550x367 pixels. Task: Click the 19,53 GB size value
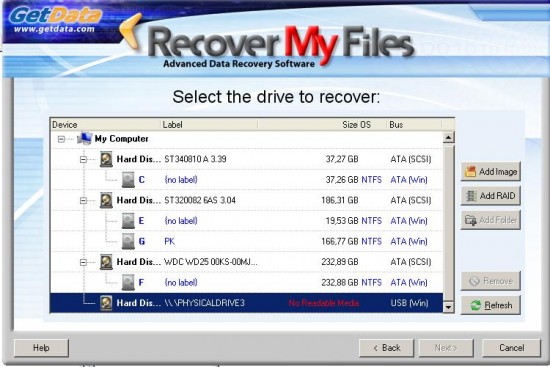tap(342, 221)
